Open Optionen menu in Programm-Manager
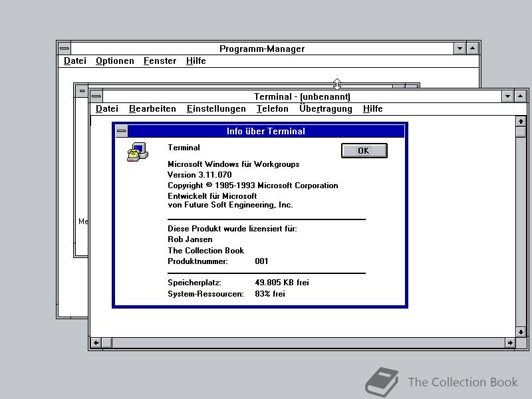The width and height of the screenshot is (532, 399). tap(114, 61)
